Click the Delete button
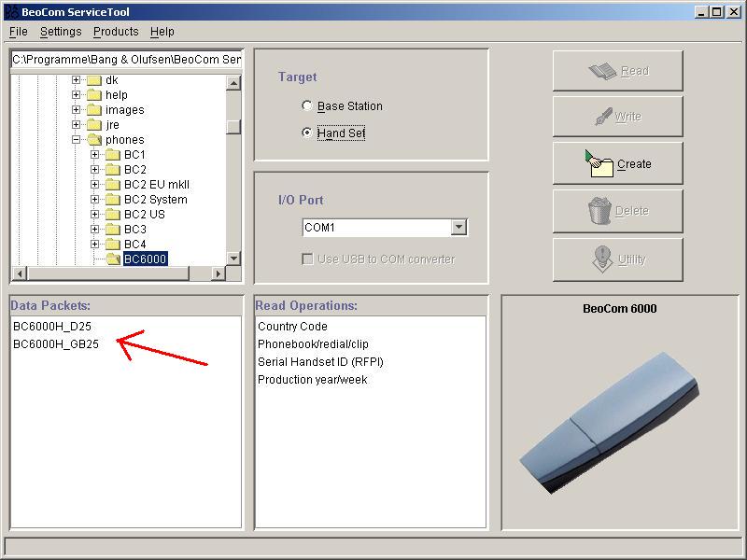The image size is (747, 560). click(x=618, y=211)
